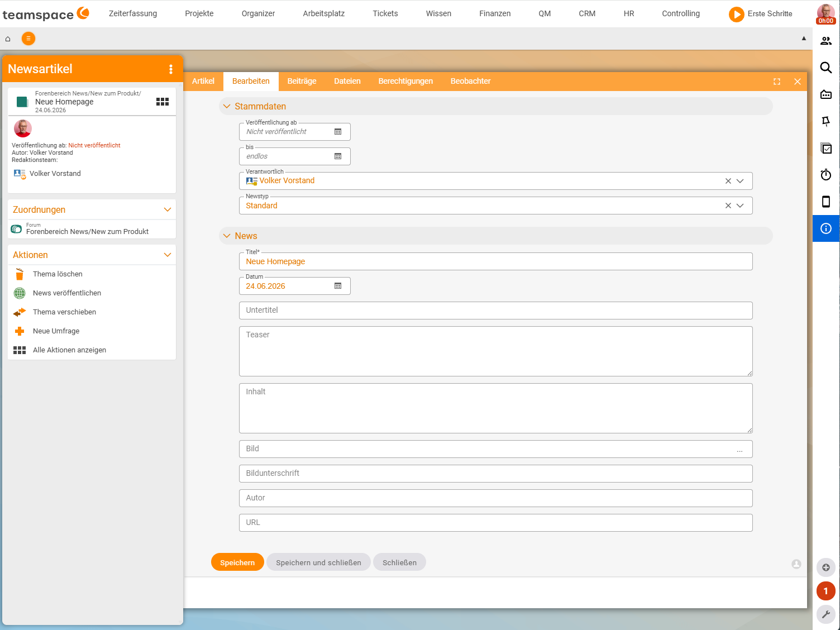Open the Projekte menu
Viewport: 840px width, 630px height.
[199, 13]
